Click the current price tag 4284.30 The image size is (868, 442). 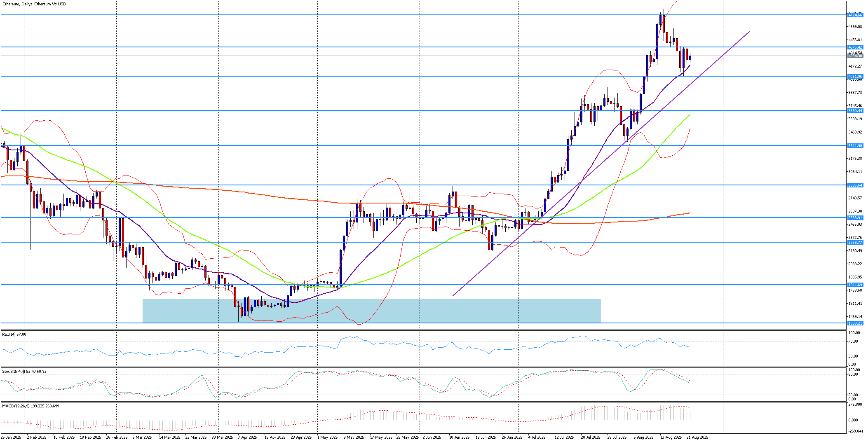point(855,56)
